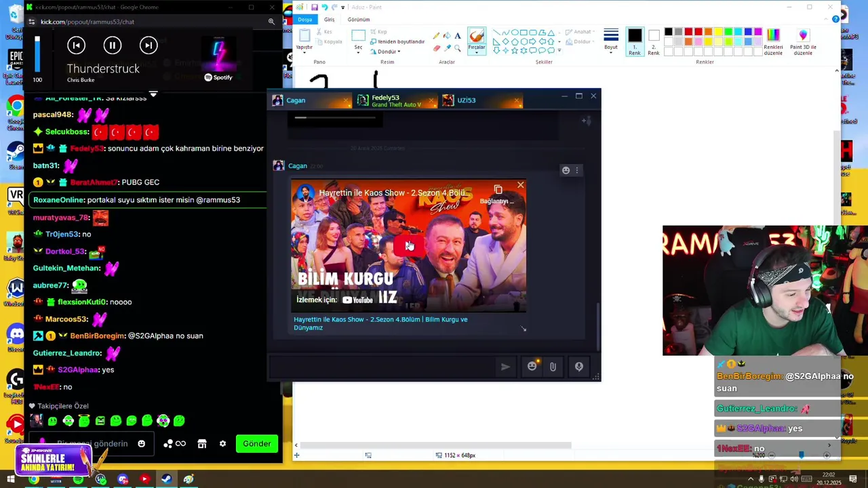Open Spotify from the Windows taskbar
868x488 pixels.
(78, 479)
